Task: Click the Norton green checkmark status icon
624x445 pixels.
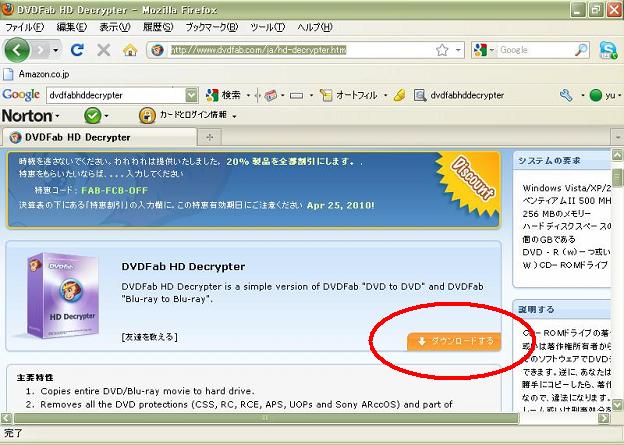Action: [x=96, y=116]
